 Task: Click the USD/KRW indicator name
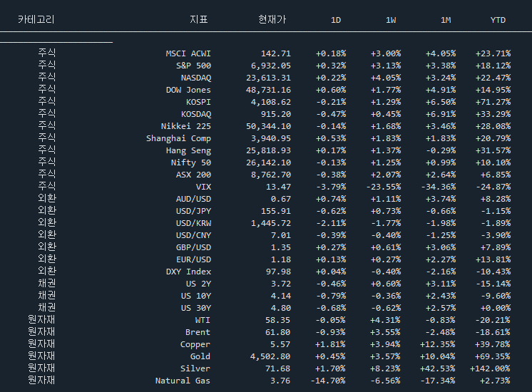pyautogui.click(x=193, y=223)
